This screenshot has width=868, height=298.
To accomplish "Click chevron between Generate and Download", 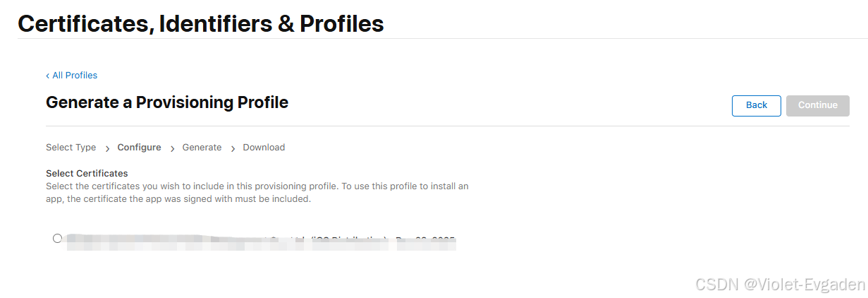I will point(233,148).
